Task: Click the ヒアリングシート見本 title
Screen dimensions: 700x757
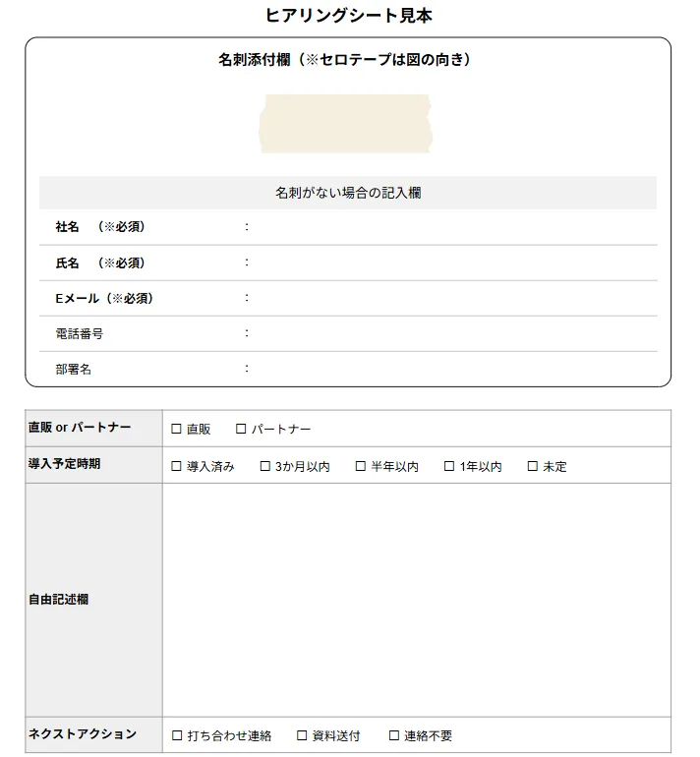Action: pyautogui.click(x=349, y=16)
